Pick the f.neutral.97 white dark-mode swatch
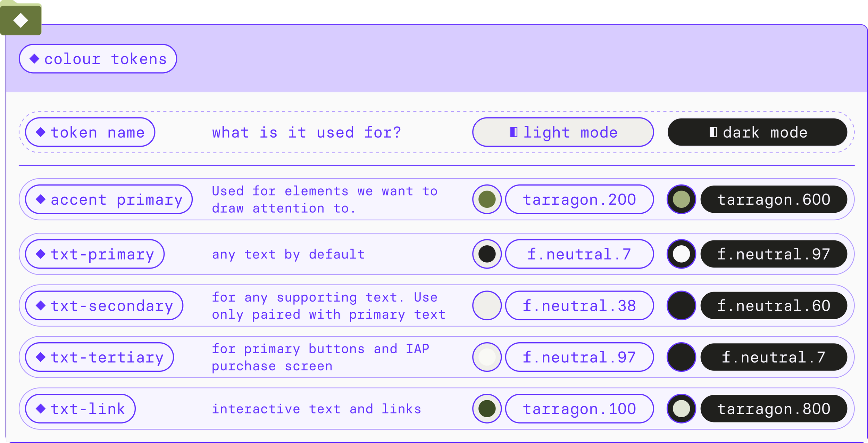The image size is (868, 443). tap(681, 254)
